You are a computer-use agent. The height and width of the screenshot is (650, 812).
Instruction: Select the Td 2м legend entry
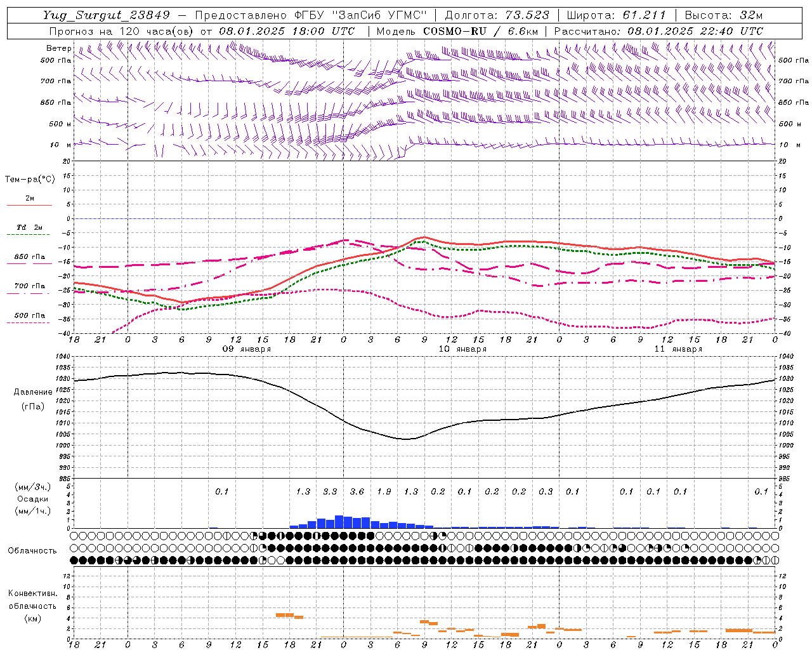point(30,227)
